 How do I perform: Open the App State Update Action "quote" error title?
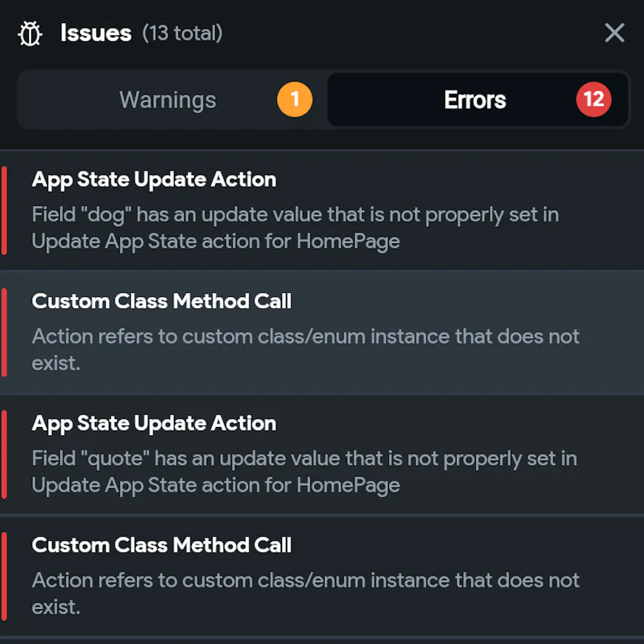click(x=154, y=423)
